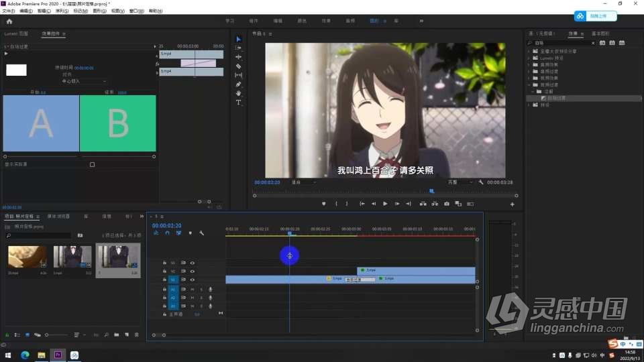This screenshot has height=362, width=644.
Task: Toggle linked selection in timeline
Action: [x=178, y=233]
